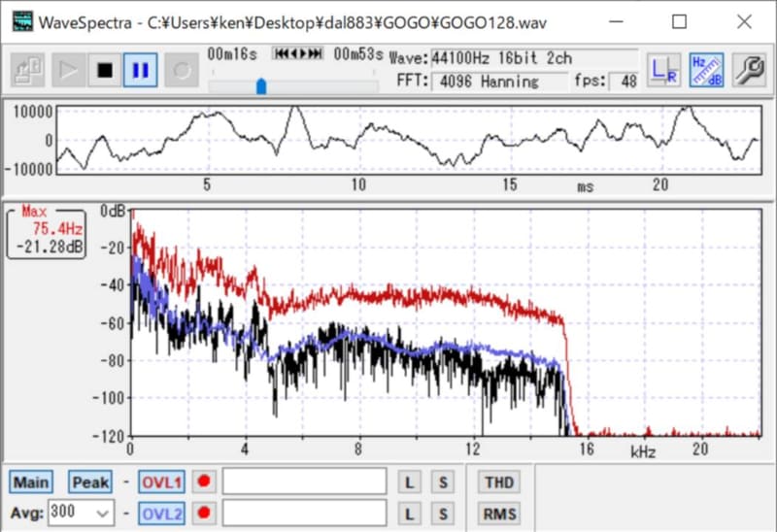777x532 pixels.
Task: Jump to start with skip-back button
Action: coord(284,53)
